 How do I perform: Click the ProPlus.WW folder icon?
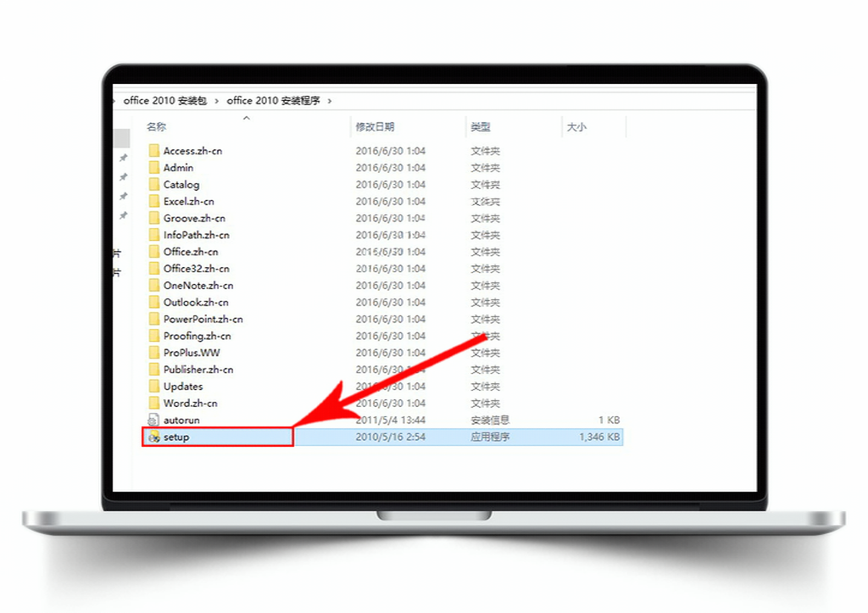[154, 353]
